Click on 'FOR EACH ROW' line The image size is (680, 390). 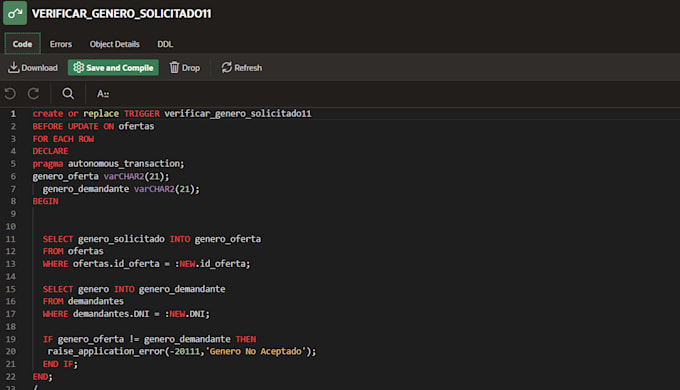[x=63, y=139]
